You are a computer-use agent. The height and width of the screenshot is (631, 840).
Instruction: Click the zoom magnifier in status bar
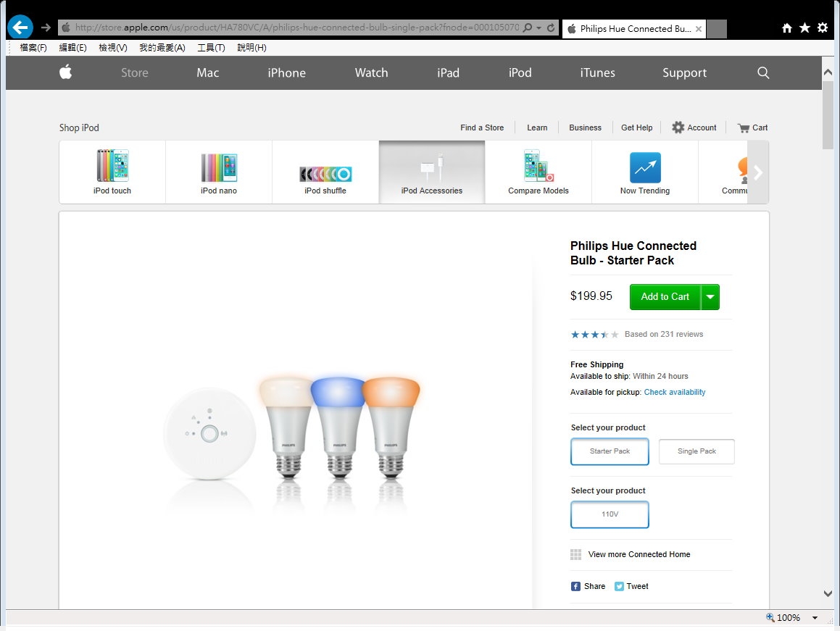770,617
